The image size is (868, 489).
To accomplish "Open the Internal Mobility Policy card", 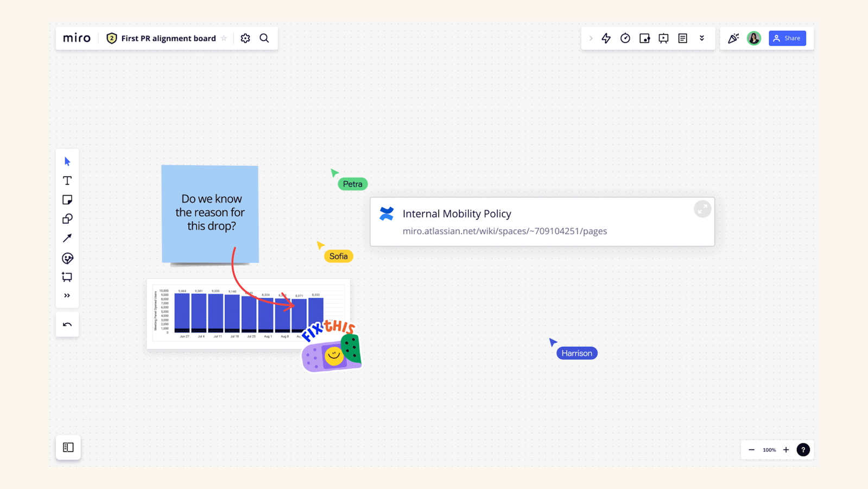I will coord(542,222).
